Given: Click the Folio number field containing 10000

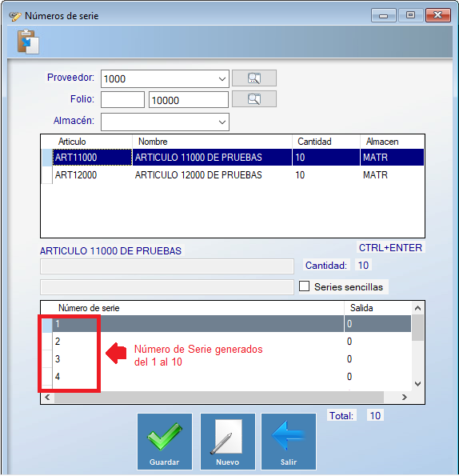Looking at the screenshot, I should [189, 100].
